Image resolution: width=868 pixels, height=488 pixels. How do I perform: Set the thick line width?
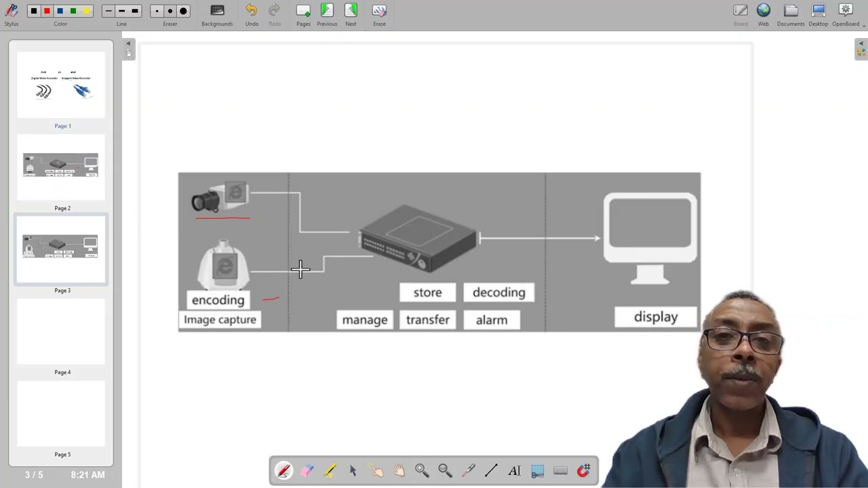click(135, 11)
